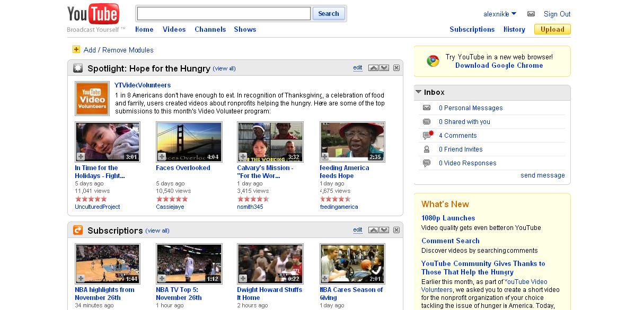The width and height of the screenshot is (644, 310).
Task: Move Spotlight module up with arrow
Action: tap(373, 68)
